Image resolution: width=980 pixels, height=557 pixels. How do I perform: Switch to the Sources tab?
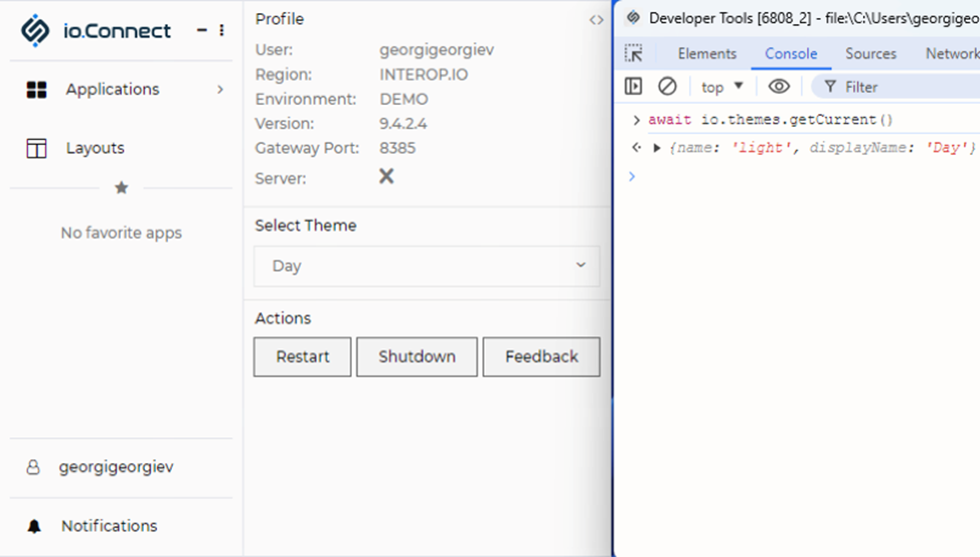pos(870,54)
